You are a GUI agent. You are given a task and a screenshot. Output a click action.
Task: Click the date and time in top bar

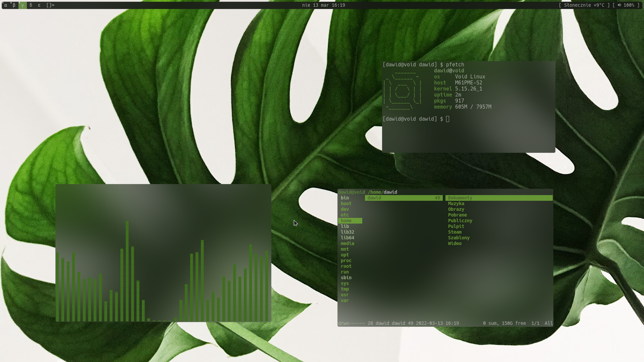coord(323,5)
